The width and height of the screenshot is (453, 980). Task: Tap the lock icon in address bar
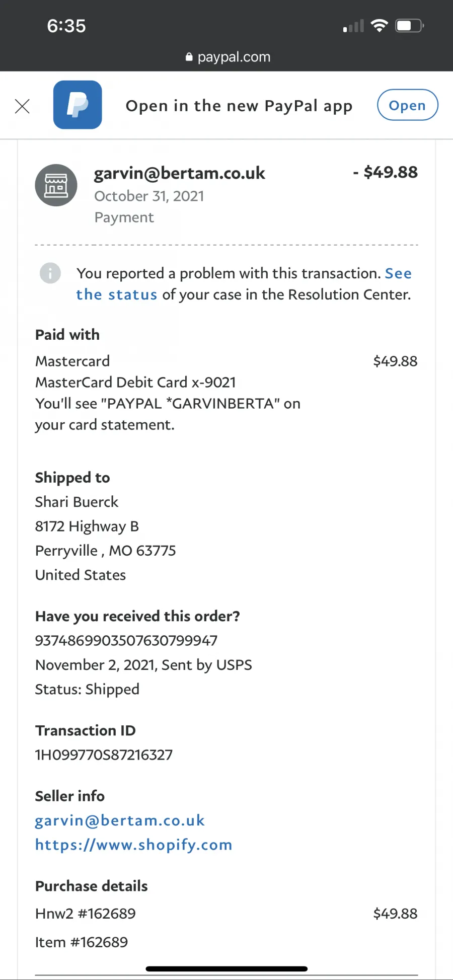[189, 57]
